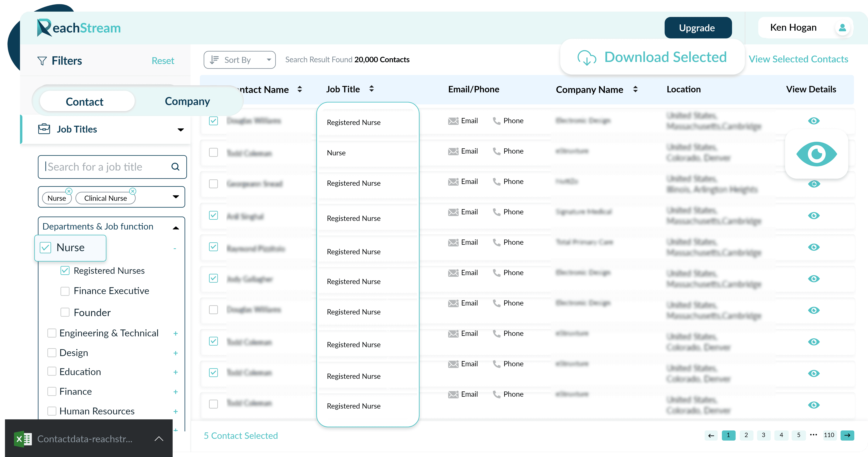Check the Human Resources checkbox

pyautogui.click(x=52, y=411)
